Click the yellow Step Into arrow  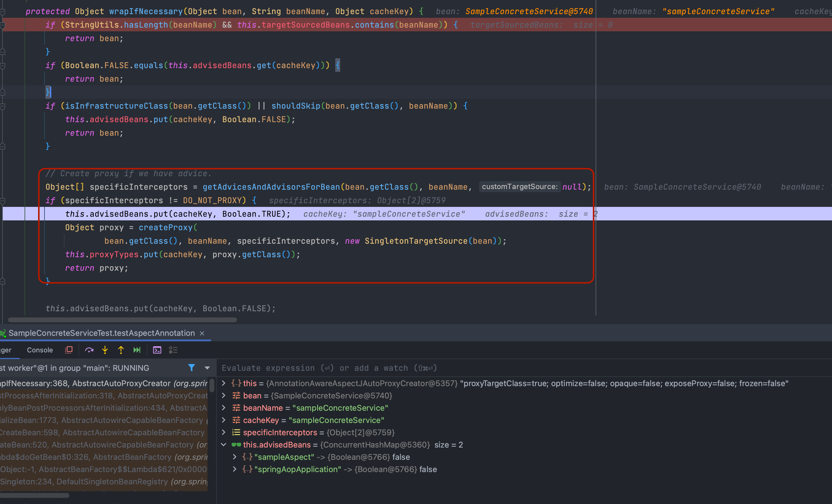click(x=105, y=350)
